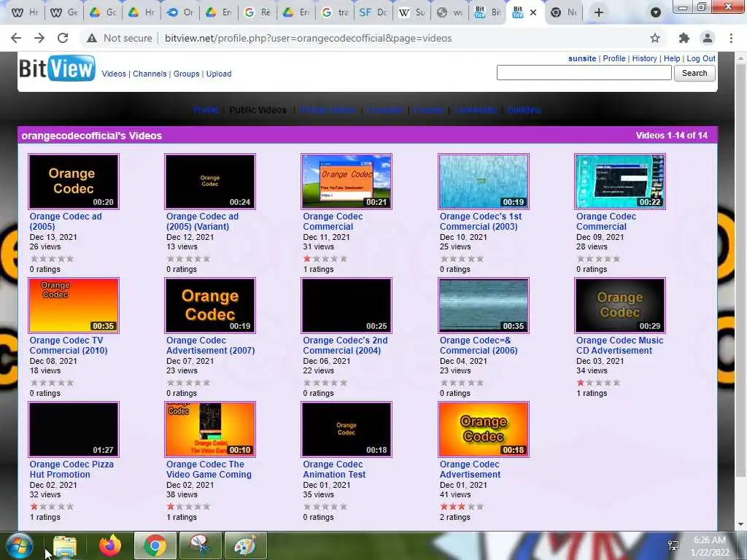Open Public Videos in channel navigation
Screen dimensions: 747x560
click(258, 110)
